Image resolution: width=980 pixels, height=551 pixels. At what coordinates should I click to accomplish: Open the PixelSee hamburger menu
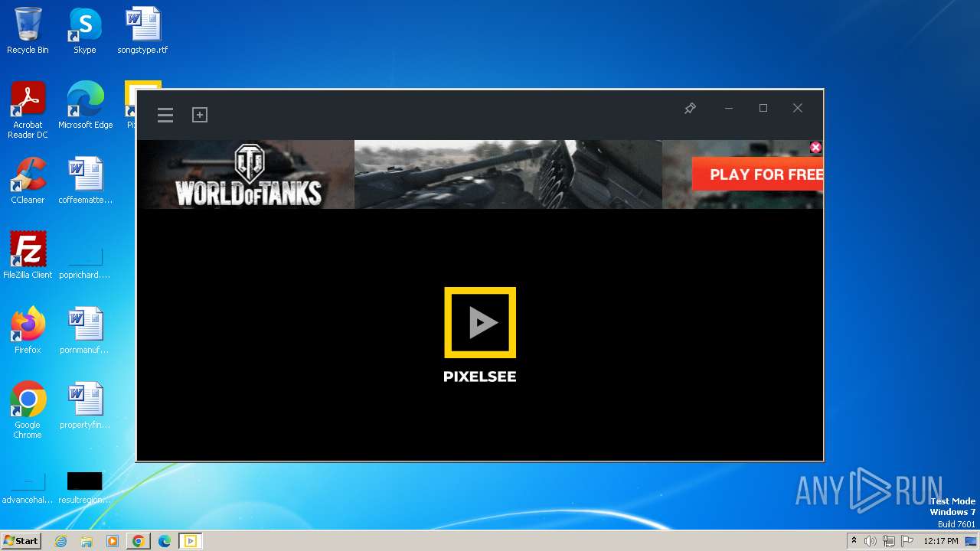(x=165, y=115)
